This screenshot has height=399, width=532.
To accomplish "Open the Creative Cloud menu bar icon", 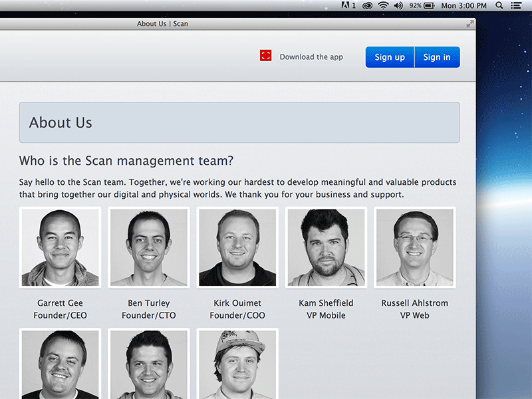I will (367, 5).
